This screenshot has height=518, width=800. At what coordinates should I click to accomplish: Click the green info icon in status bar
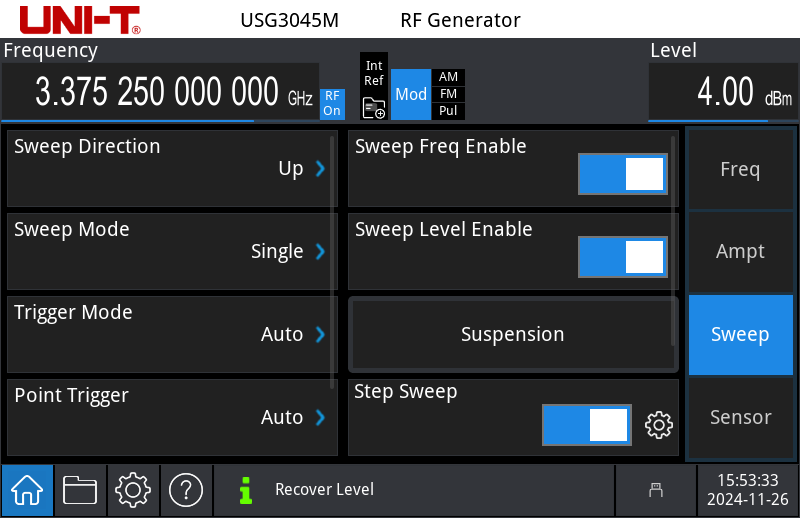pyautogui.click(x=245, y=490)
